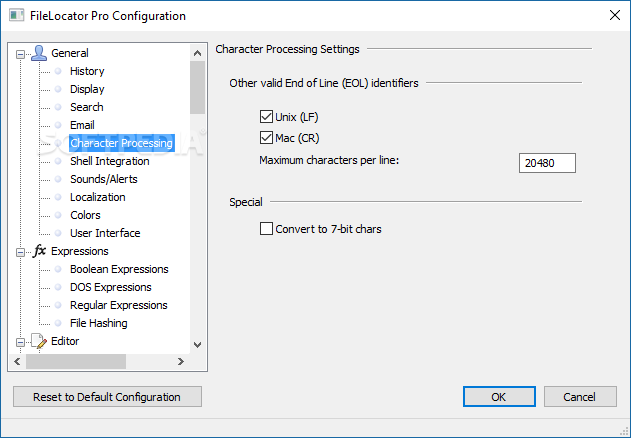
Task: Select the Colors settings item
Action: tap(85, 215)
